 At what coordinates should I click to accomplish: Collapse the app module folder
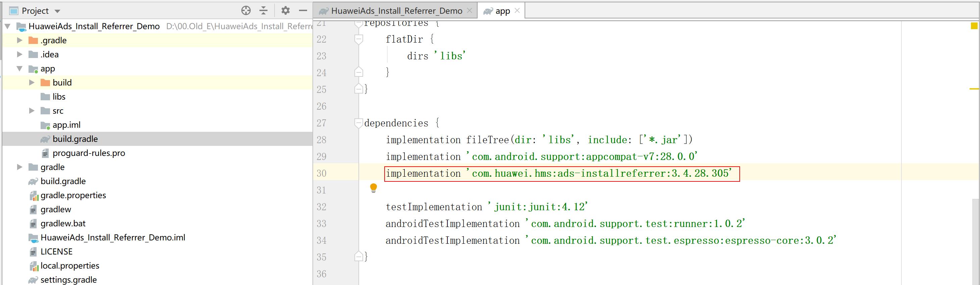[20, 68]
